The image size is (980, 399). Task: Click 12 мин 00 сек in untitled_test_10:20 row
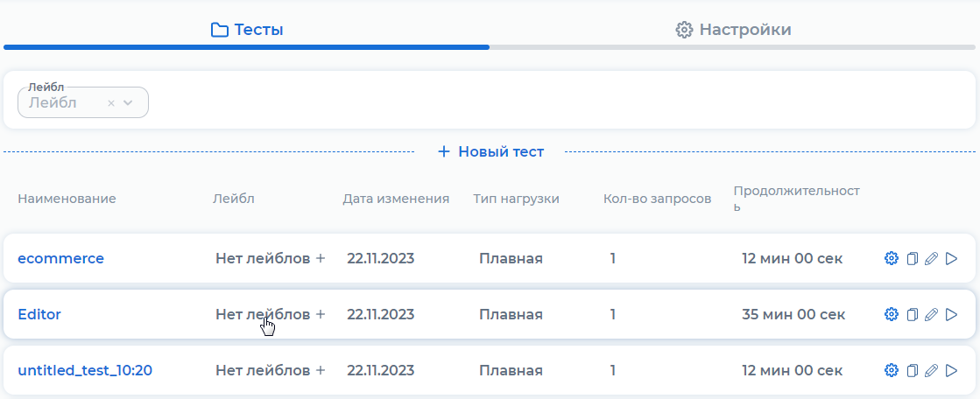(x=792, y=371)
